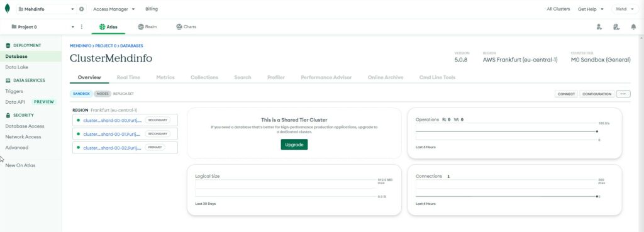The width and height of the screenshot is (644, 232).
Task: Click the DEPLOYMENT section icon
Action: click(x=8, y=45)
